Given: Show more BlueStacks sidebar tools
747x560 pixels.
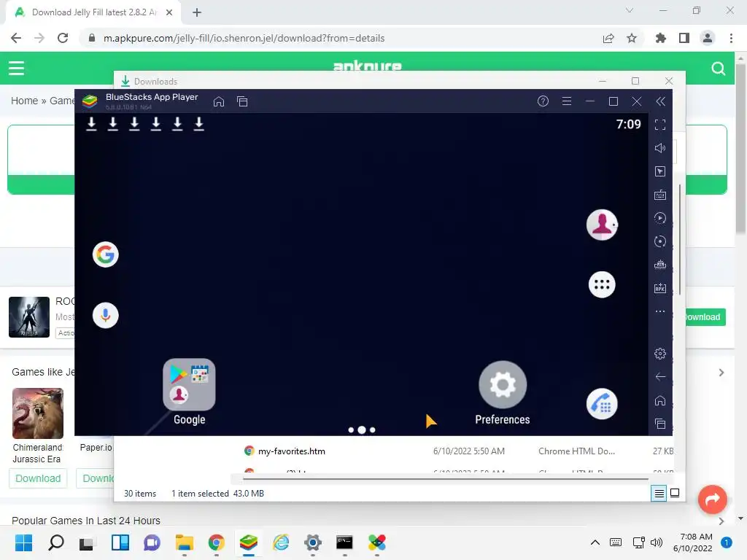Looking at the screenshot, I should [x=659, y=311].
